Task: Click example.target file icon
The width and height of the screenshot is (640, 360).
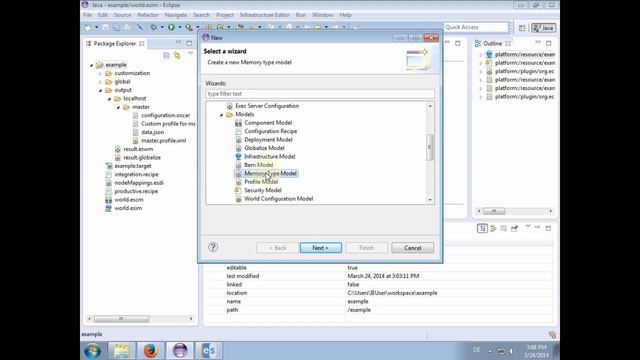Action: point(109,166)
